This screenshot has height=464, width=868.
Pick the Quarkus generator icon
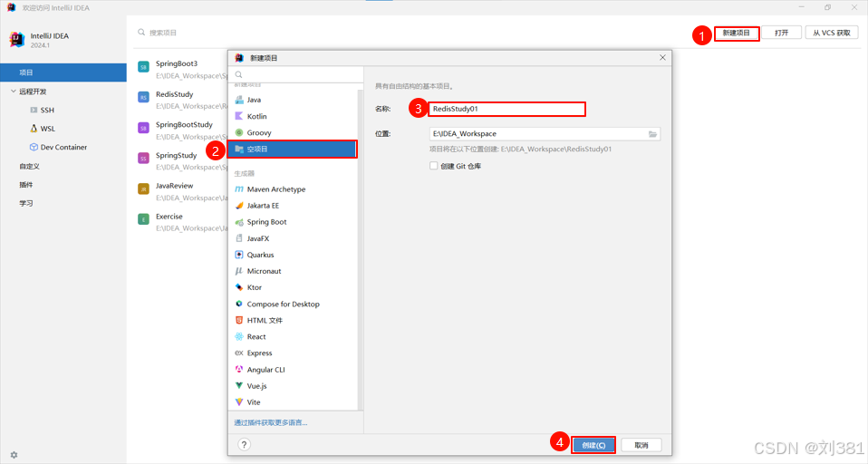pos(239,255)
